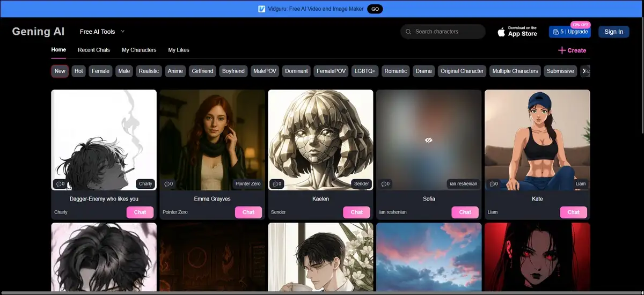Open the Gening AI home logo

coord(38,32)
